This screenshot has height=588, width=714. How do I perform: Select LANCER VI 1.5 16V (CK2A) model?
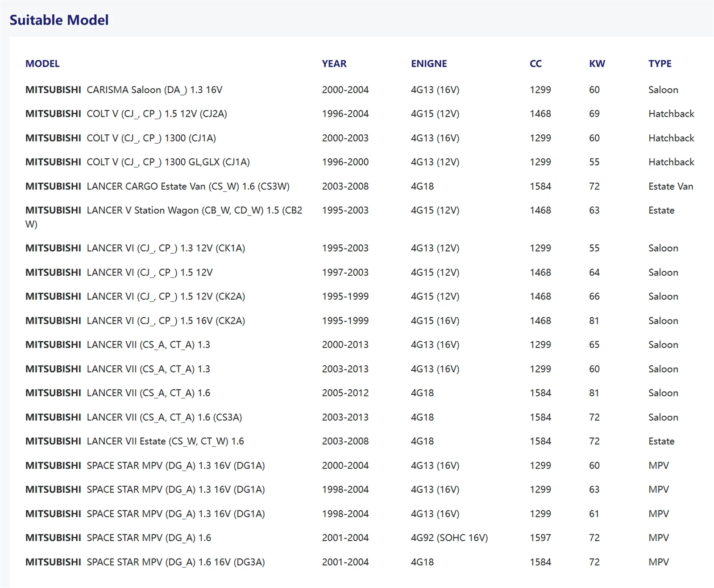tap(135, 321)
